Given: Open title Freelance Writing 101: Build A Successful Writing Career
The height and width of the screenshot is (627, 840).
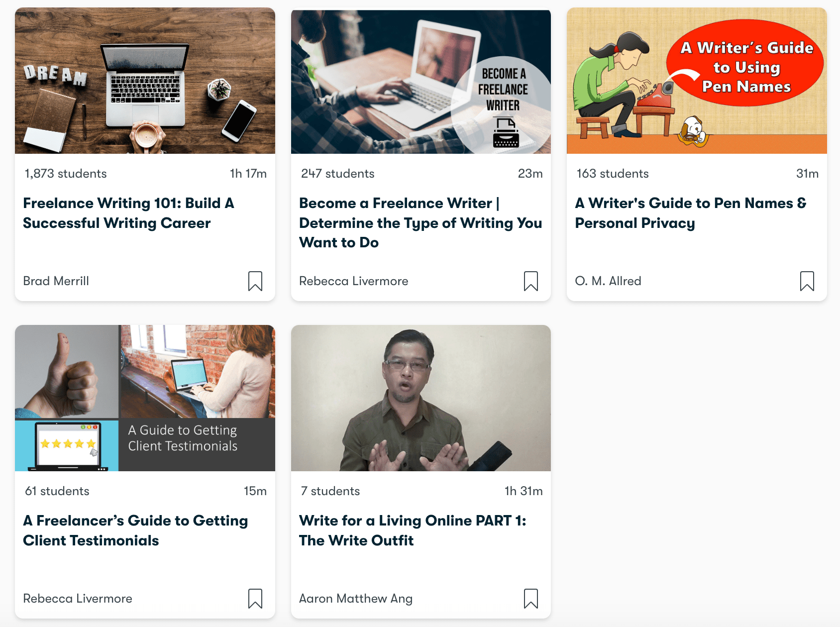Looking at the screenshot, I should coord(128,213).
